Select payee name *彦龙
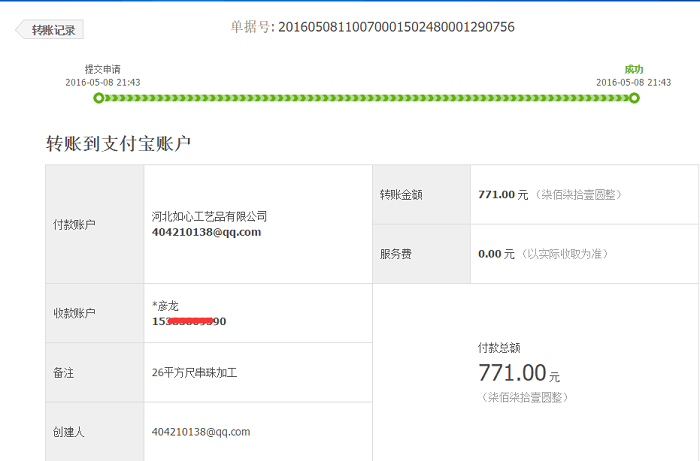 pyautogui.click(x=165, y=306)
